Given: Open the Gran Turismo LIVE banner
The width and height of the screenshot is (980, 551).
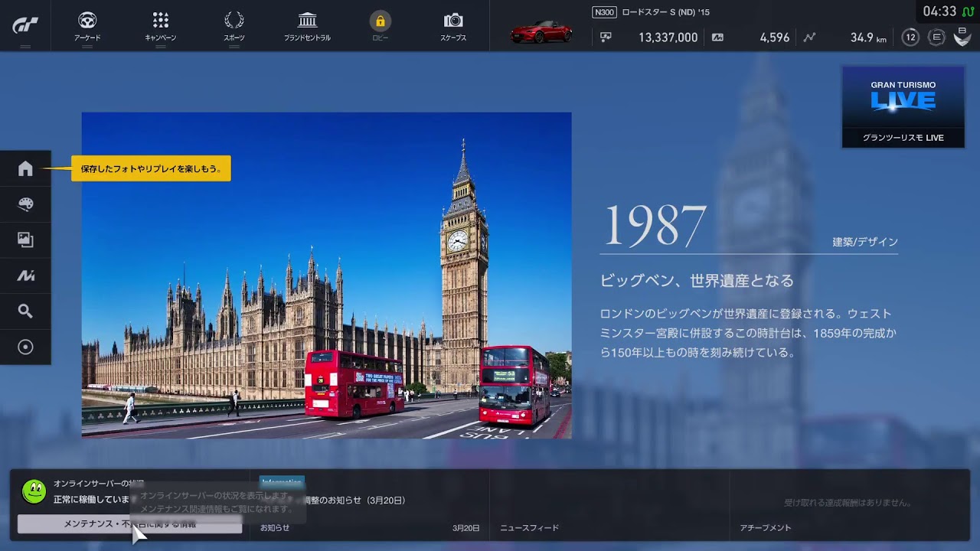Looking at the screenshot, I should [x=903, y=106].
